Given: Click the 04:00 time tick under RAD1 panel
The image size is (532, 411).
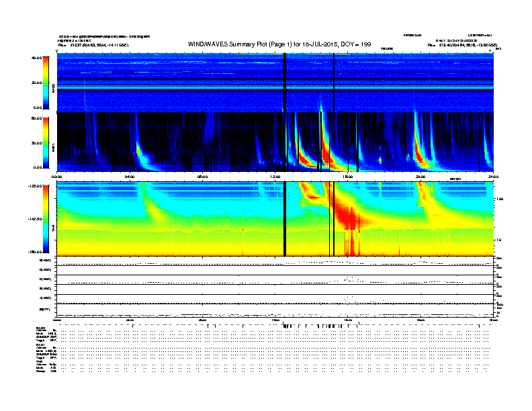Looking at the screenshot, I should point(130,177).
